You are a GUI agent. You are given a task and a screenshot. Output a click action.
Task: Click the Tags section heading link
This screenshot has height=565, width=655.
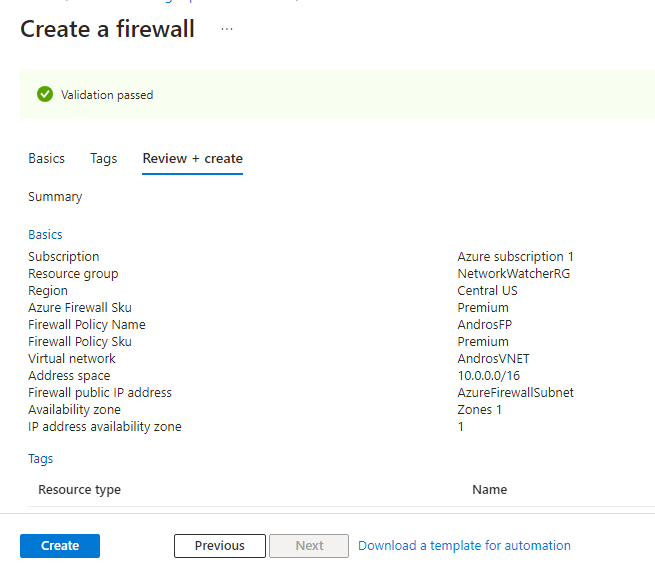point(41,459)
